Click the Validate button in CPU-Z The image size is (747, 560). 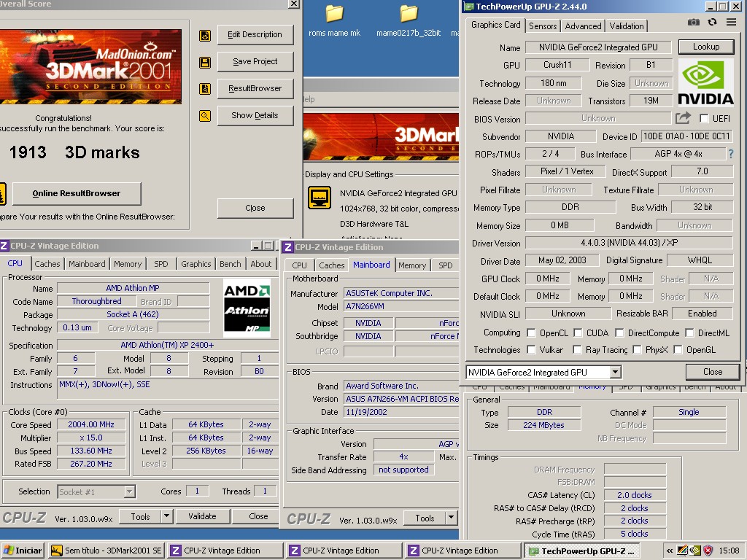pyautogui.click(x=202, y=516)
